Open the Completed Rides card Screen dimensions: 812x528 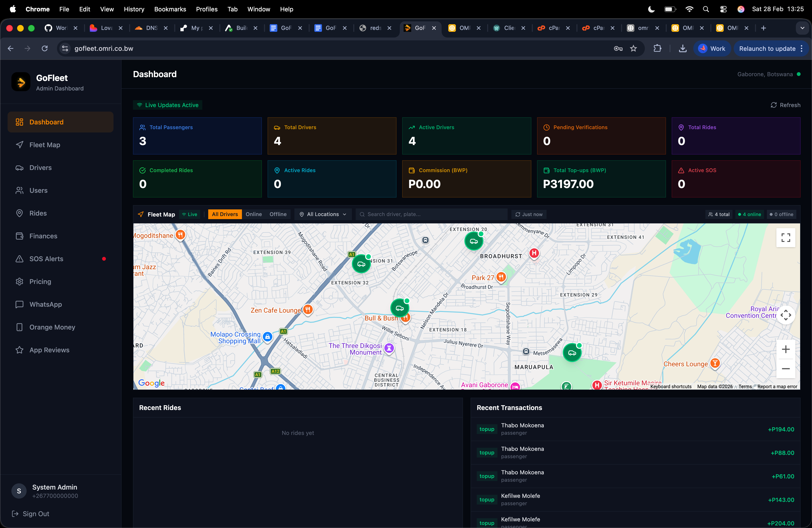tap(197, 179)
